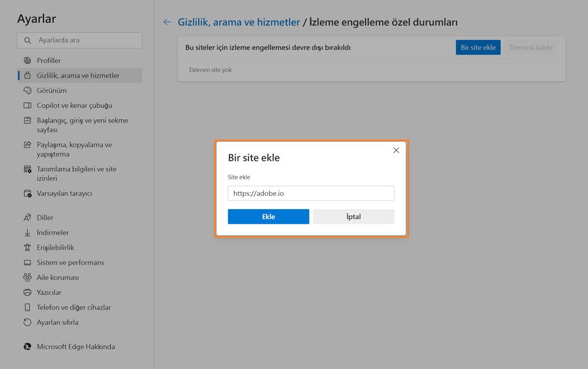Click the Copilot ve kenar çubuğu icon

point(28,105)
